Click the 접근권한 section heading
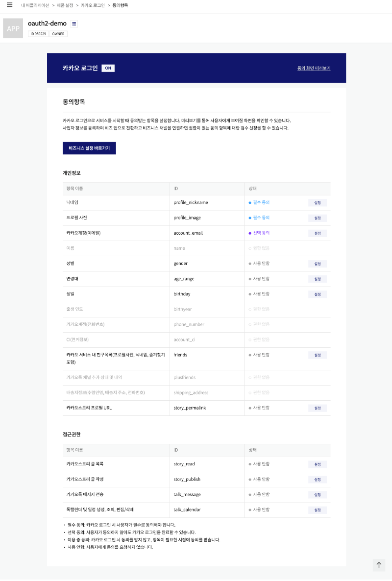 (72, 434)
